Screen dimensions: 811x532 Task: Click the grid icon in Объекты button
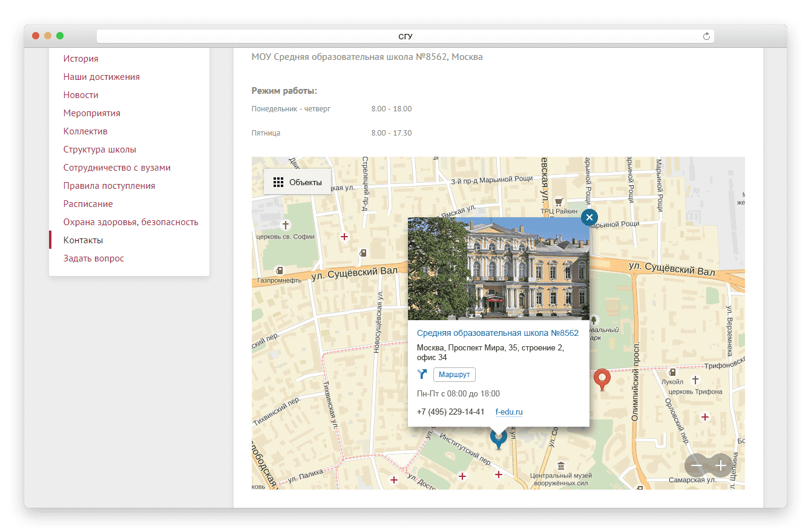tap(278, 182)
